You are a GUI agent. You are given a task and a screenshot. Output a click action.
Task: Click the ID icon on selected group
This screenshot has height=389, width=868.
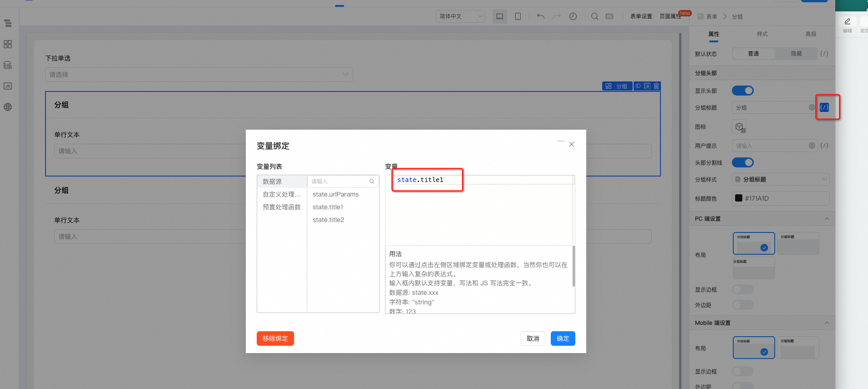click(x=638, y=86)
